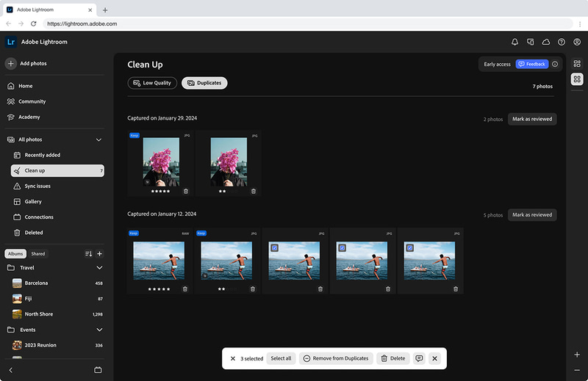Set star rating on five-star flower photo
The height and width of the screenshot is (381, 588).
click(x=160, y=192)
